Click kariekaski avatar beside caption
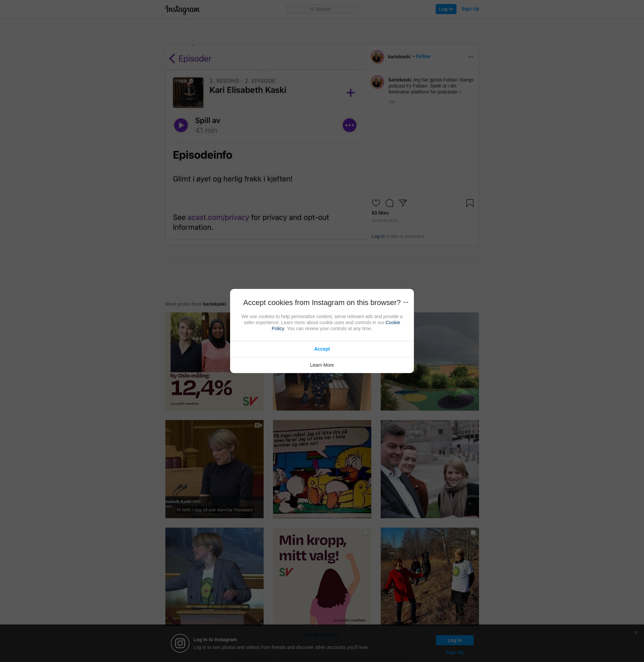The image size is (644, 662). 377,82
